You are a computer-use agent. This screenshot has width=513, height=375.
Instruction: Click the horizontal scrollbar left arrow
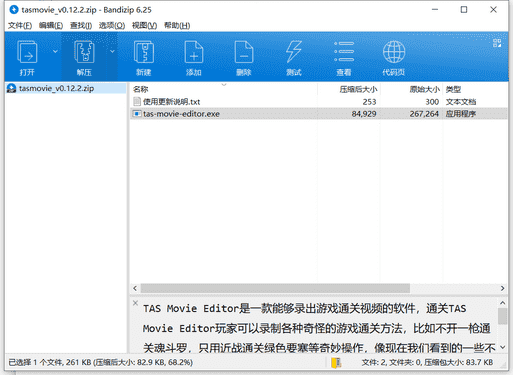pos(135,288)
